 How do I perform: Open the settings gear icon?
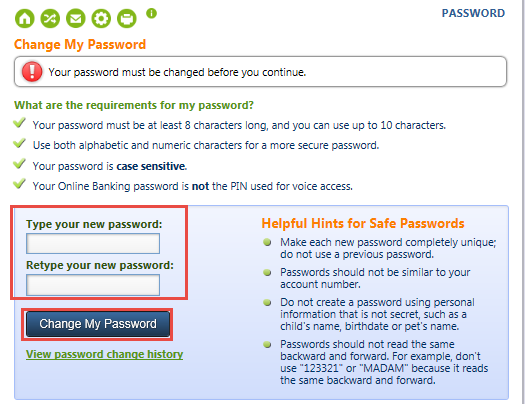101,18
